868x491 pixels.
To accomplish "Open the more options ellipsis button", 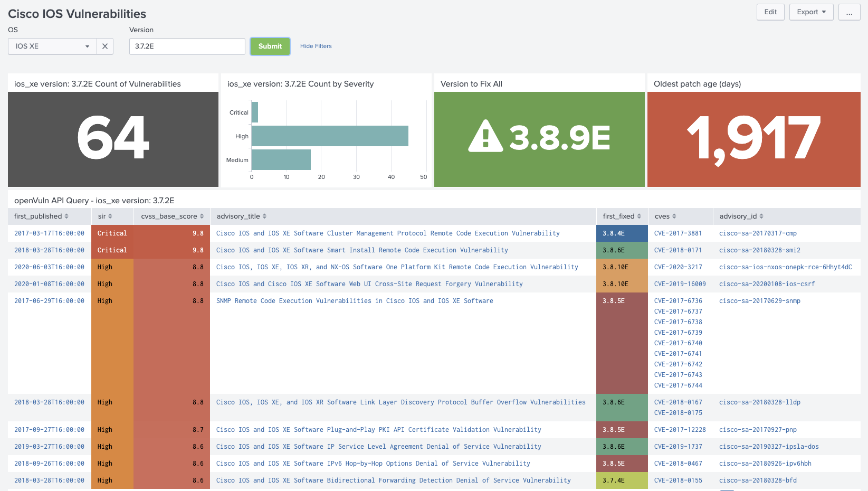I will tap(849, 12).
